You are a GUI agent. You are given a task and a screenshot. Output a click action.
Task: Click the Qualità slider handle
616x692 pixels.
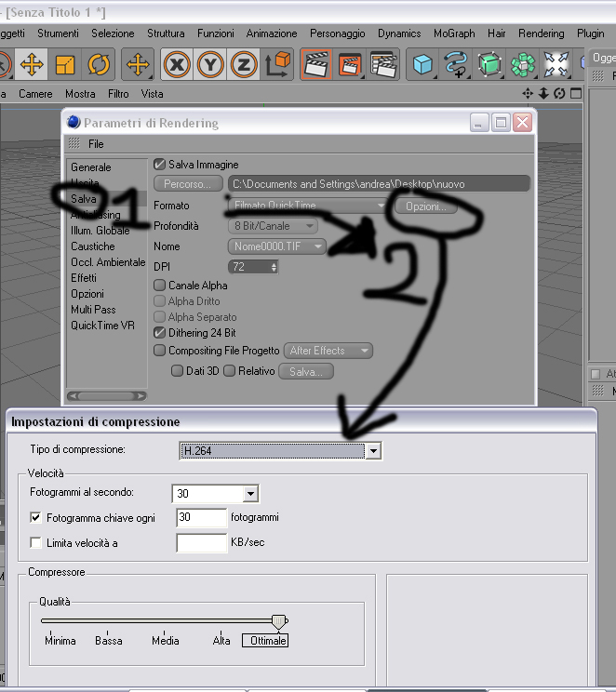coord(279,622)
